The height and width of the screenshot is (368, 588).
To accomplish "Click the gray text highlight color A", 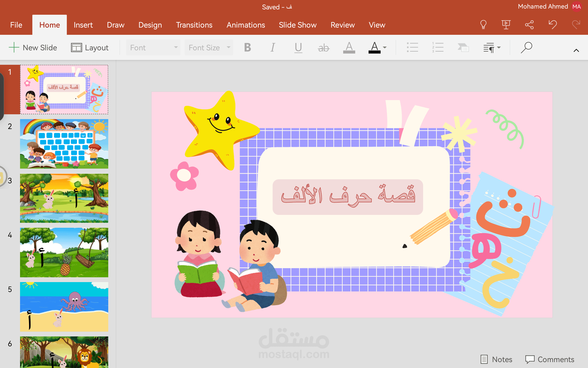I will pos(349,48).
